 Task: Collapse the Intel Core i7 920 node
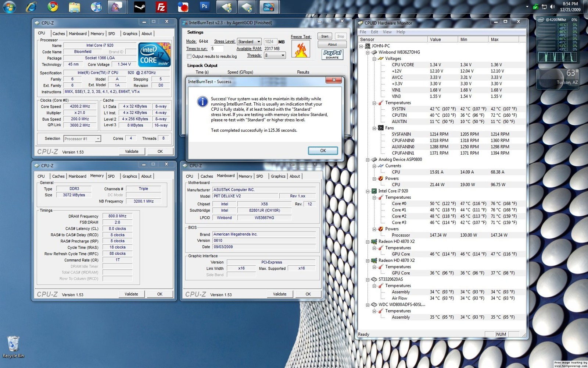(x=367, y=191)
